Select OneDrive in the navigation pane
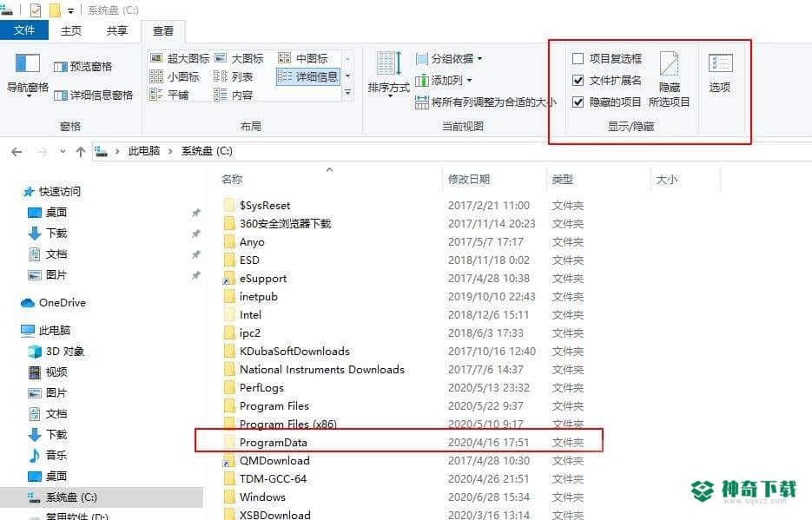Viewport: 812px width, 520px height. click(x=53, y=303)
